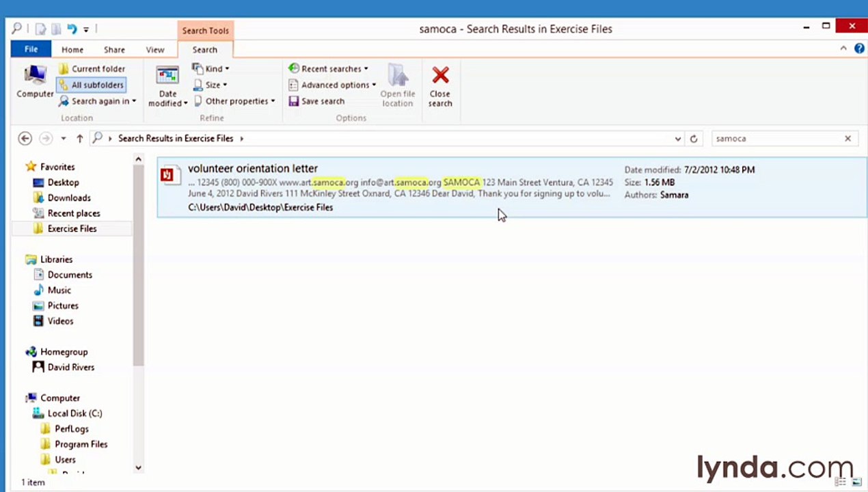
Task: Select Current folder search scope
Action: click(92, 68)
